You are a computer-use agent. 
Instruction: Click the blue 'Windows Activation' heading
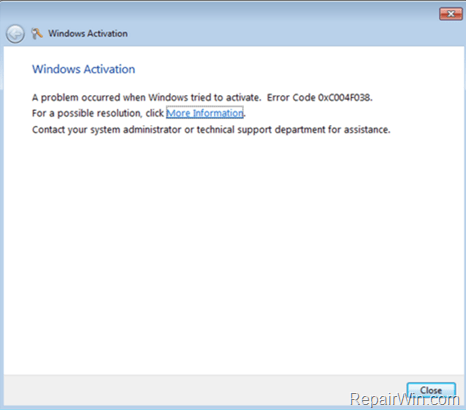click(x=84, y=69)
